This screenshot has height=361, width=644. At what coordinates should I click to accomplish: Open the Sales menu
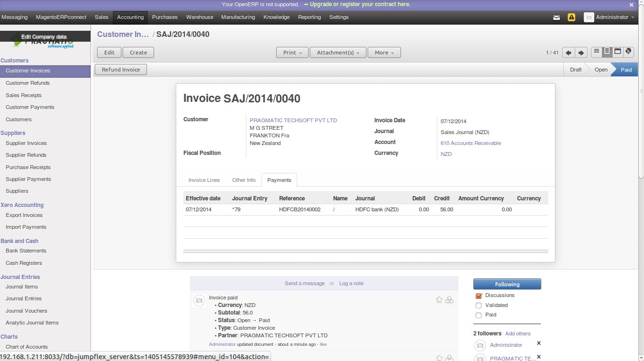(101, 17)
